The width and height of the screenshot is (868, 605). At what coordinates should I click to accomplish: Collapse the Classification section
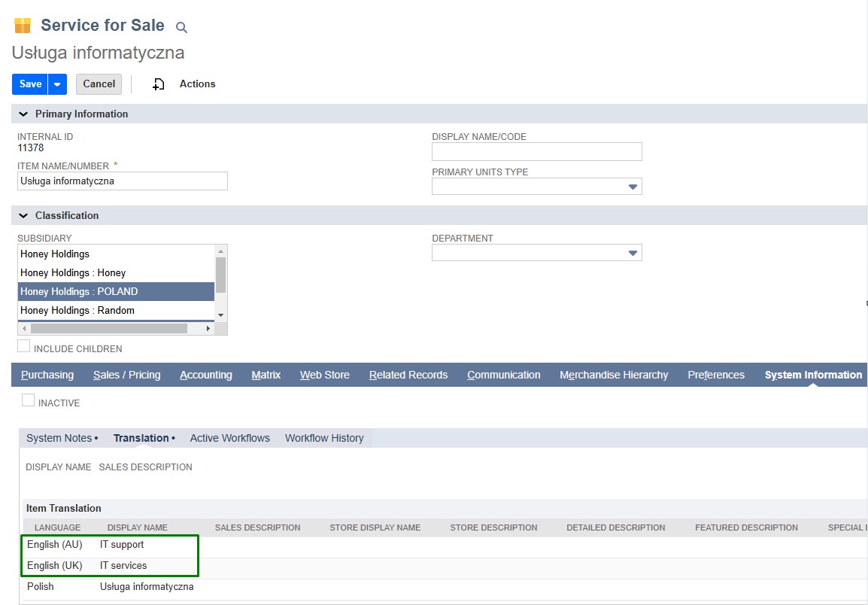[x=23, y=216]
